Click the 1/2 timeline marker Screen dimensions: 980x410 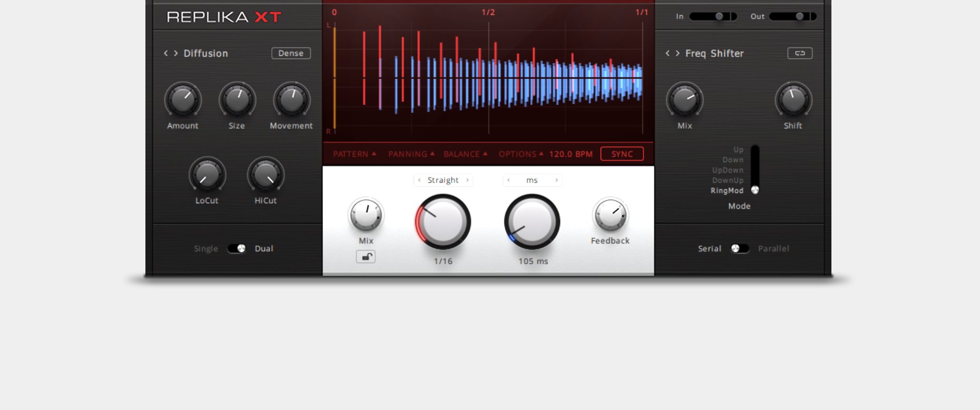click(x=488, y=12)
